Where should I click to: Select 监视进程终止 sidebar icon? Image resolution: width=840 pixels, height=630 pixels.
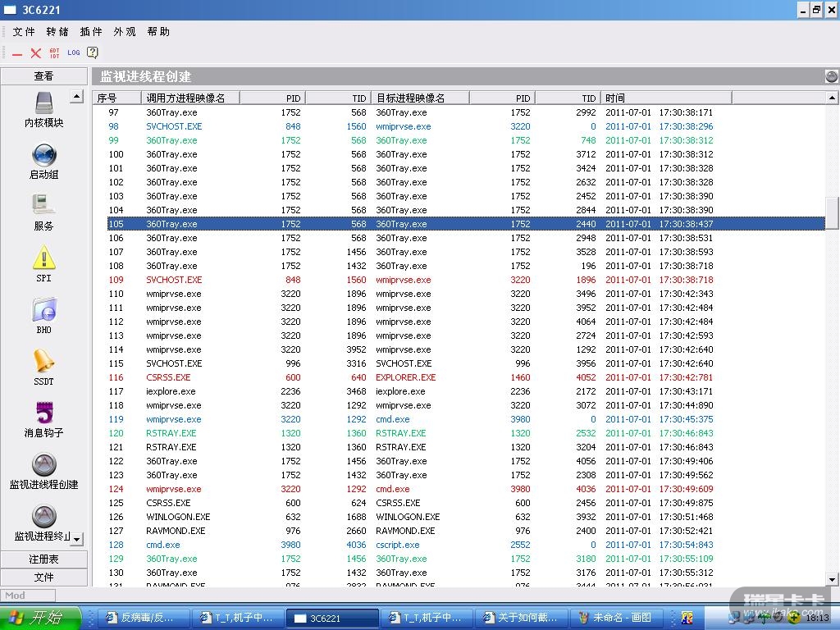click(42, 523)
